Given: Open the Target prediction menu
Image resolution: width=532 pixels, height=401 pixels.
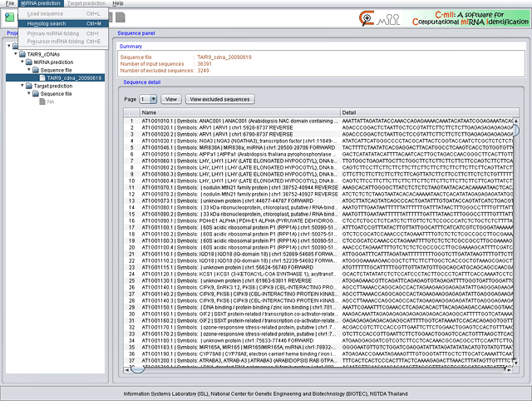Looking at the screenshot, I should tap(86, 3).
